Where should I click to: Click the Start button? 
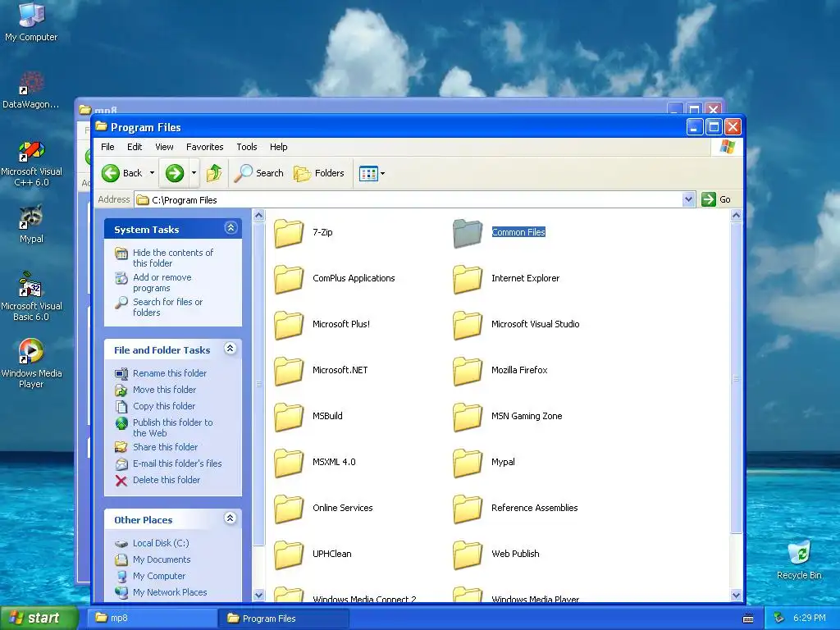[x=39, y=619]
